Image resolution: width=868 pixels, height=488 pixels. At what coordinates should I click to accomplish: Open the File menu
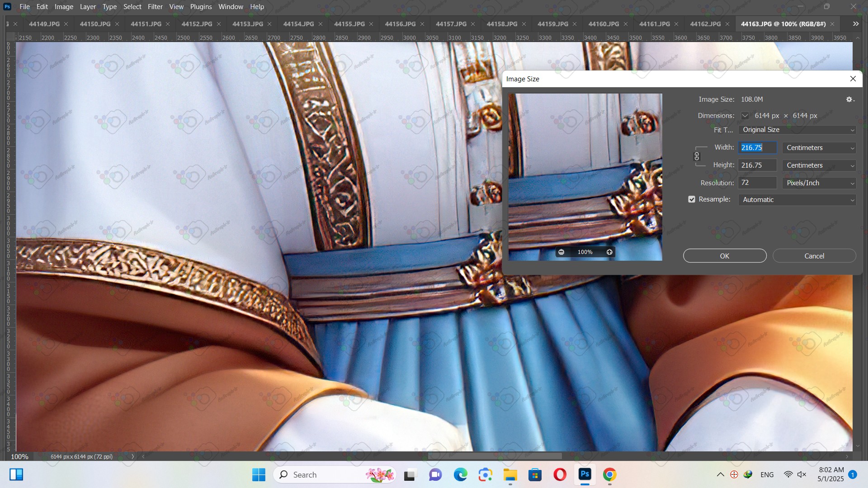click(25, 7)
